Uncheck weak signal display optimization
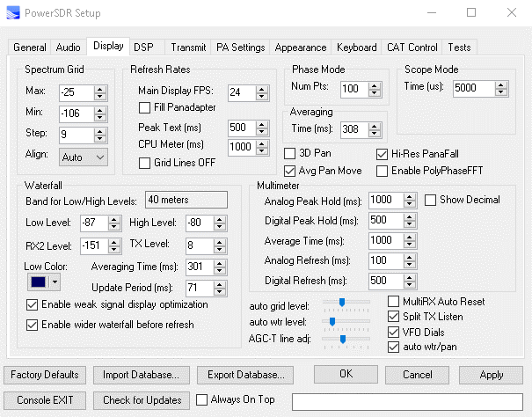 coord(32,304)
